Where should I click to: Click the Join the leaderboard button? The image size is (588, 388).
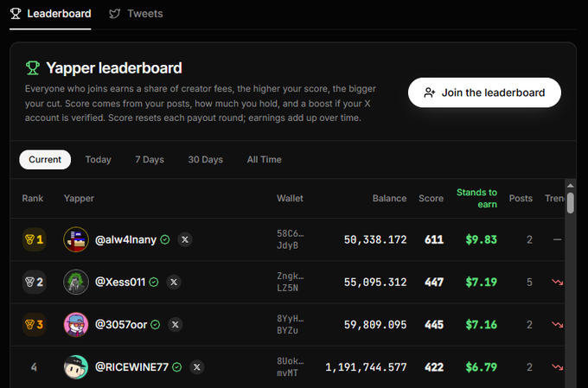pyautogui.click(x=484, y=92)
